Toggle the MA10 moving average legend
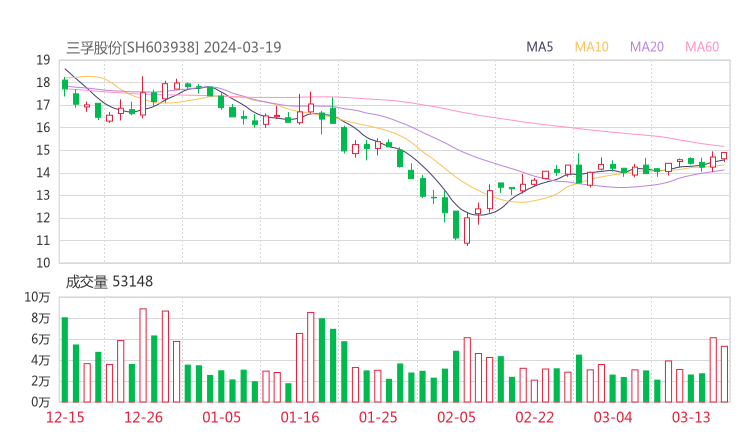740x440 pixels. point(592,47)
